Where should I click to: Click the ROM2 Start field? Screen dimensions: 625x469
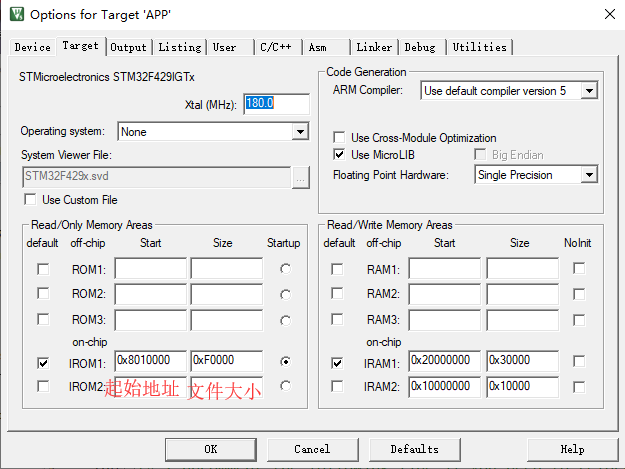151,294
